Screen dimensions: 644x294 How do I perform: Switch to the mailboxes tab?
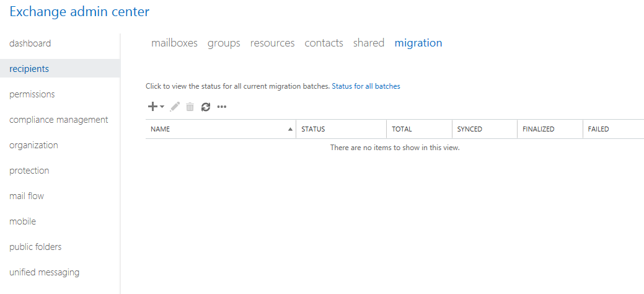pyautogui.click(x=174, y=43)
